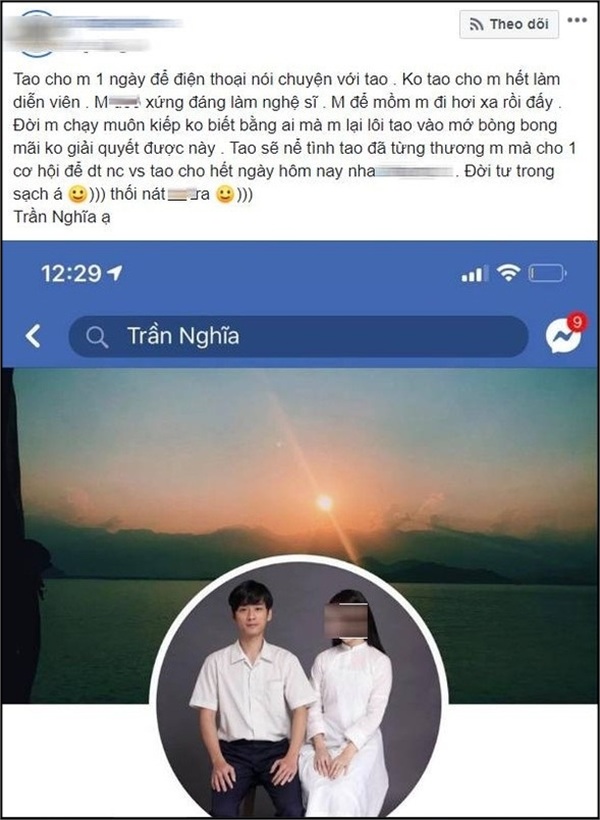Open the three-dot post options menu

(577, 20)
